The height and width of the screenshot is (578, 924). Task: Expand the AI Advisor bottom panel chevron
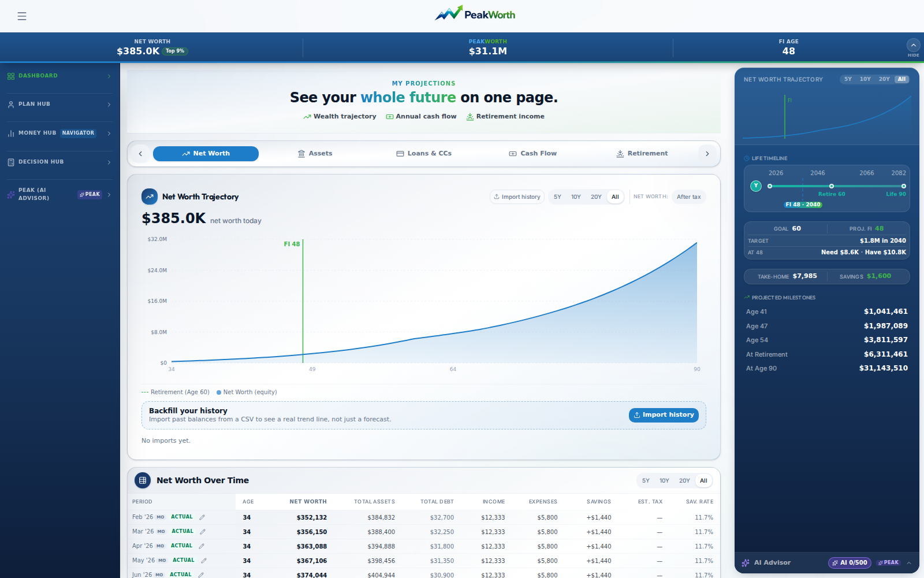point(909,563)
